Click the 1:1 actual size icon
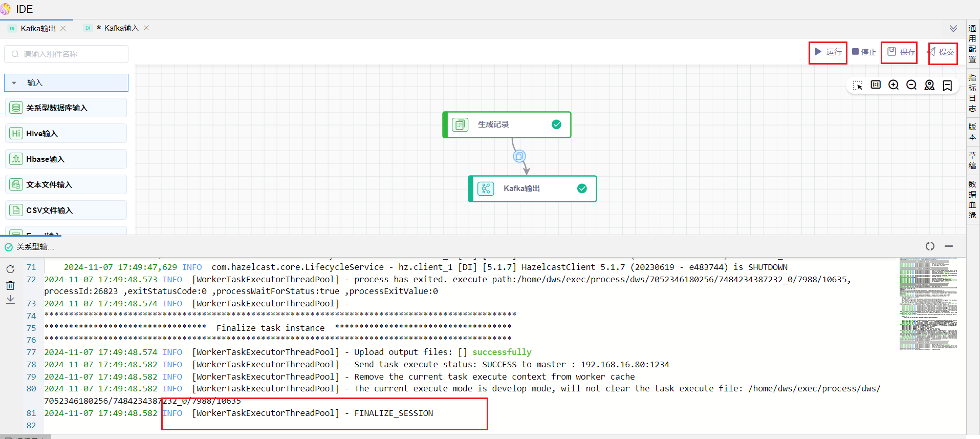 [876, 85]
